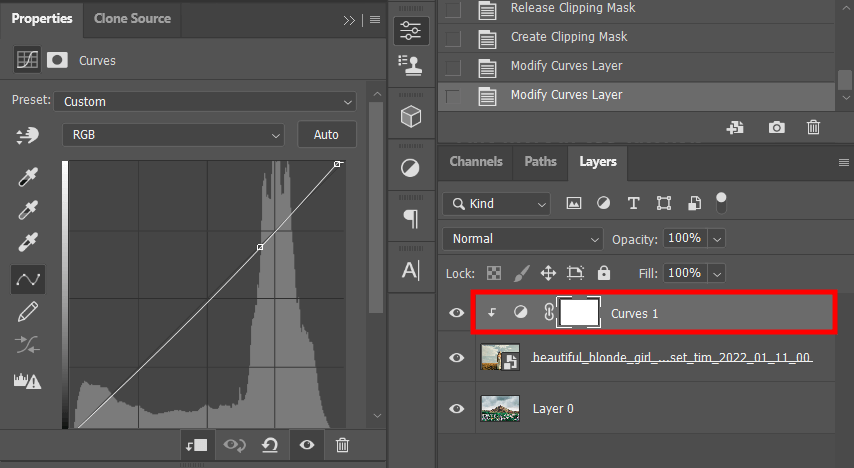This screenshot has height=468, width=854.
Task: Switch to the Properties tab
Action: (x=41, y=19)
